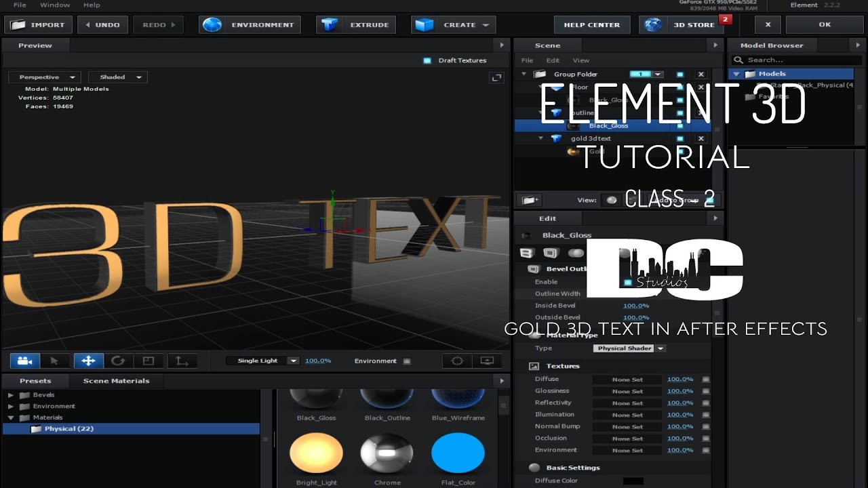Activate the arrow selection tool
868x488 pixels.
(55, 361)
